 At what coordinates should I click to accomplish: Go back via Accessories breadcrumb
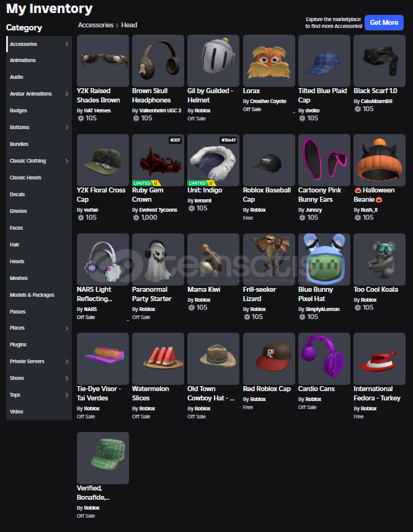[x=96, y=25]
